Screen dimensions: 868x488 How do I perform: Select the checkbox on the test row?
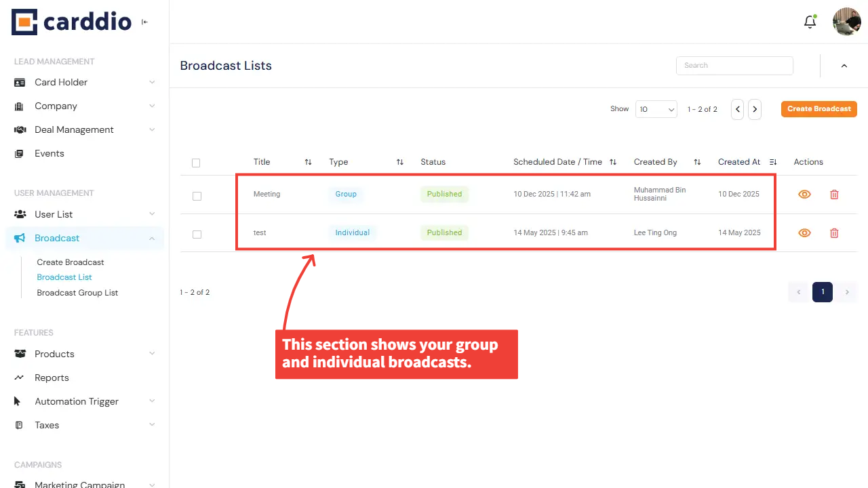tap(197, 234)
